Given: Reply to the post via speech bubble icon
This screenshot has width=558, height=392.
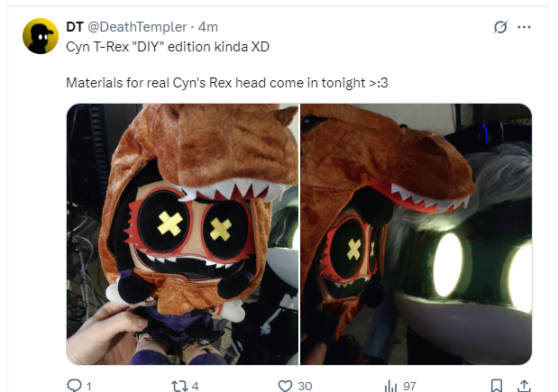Looking at the screenshot, I should [75, 386].
